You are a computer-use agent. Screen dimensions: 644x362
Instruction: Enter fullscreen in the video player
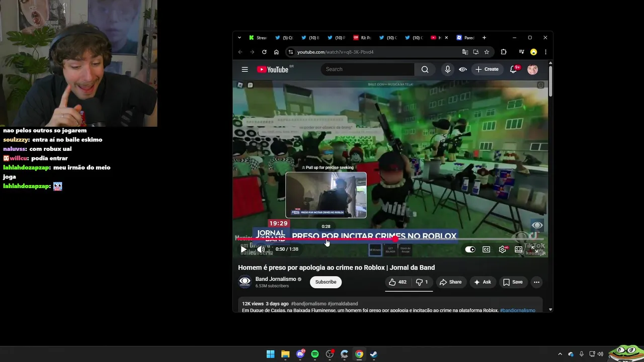[534, 249]
